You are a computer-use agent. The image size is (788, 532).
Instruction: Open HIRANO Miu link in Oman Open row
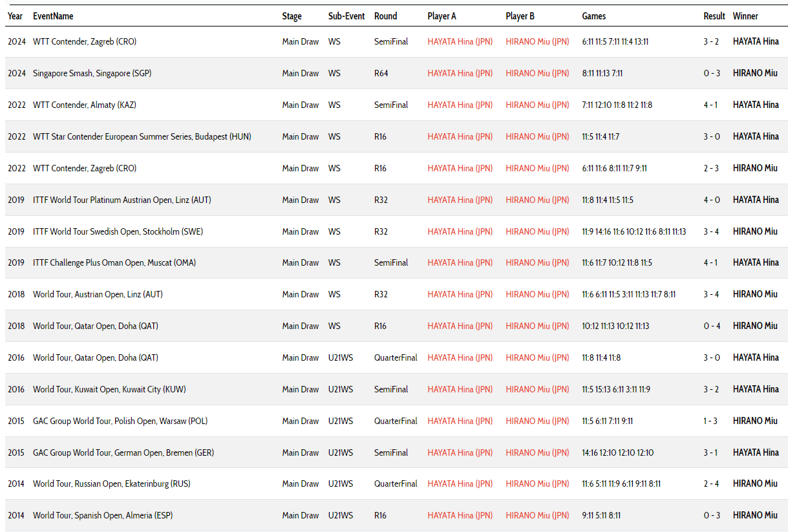[x=538, y=262]
